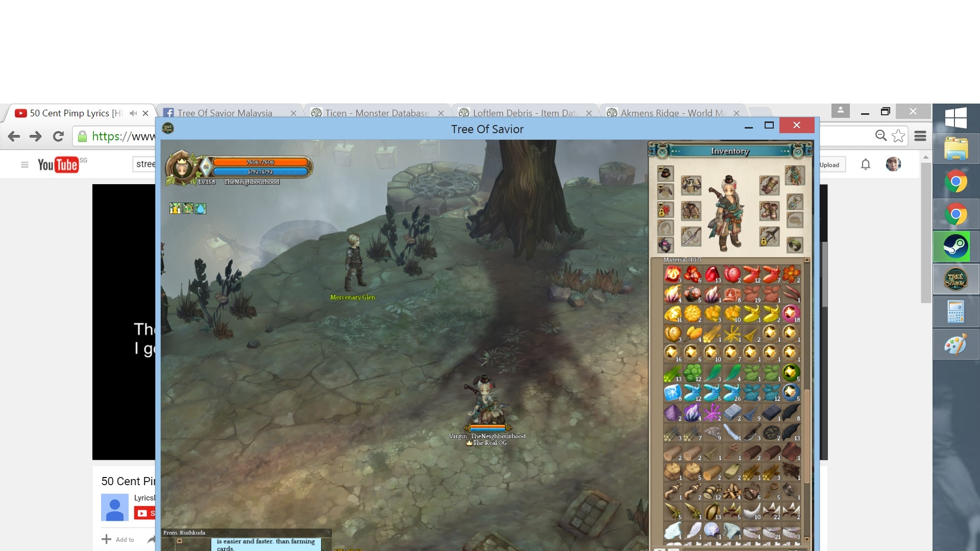The height and width of the screenshot is (551, 980).
Task: Close the Inventory panel with X
Action: click(x=662, y=152)
